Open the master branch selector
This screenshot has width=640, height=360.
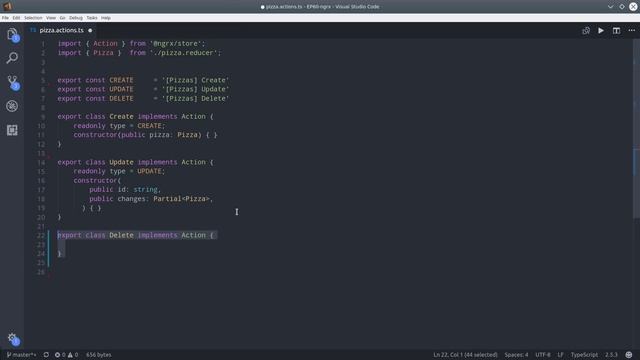pos(21,355)
